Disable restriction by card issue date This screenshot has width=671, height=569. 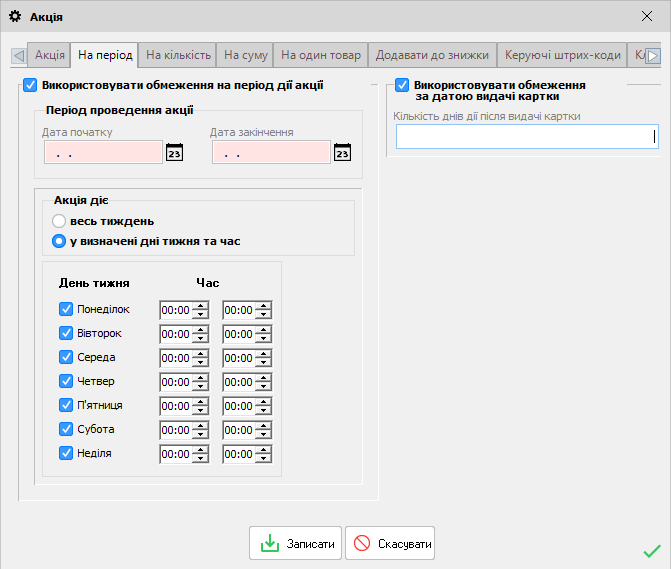pyautogui.click(x=403, y=86)
